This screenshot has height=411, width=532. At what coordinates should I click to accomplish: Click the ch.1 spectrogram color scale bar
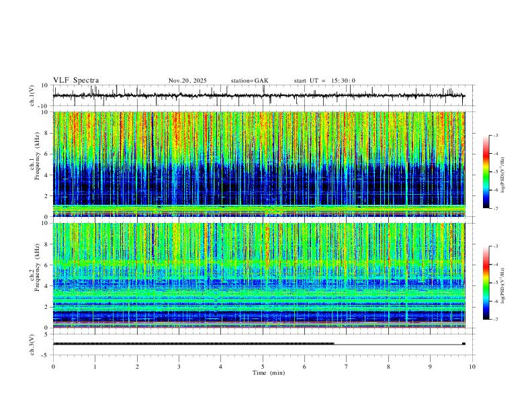point(486,172)
